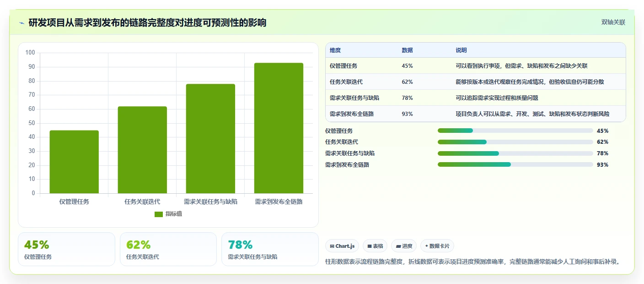Click the 需求关联任务与缺陷 progress bar
Screen dimensions: 644x284
coord(515,153)
